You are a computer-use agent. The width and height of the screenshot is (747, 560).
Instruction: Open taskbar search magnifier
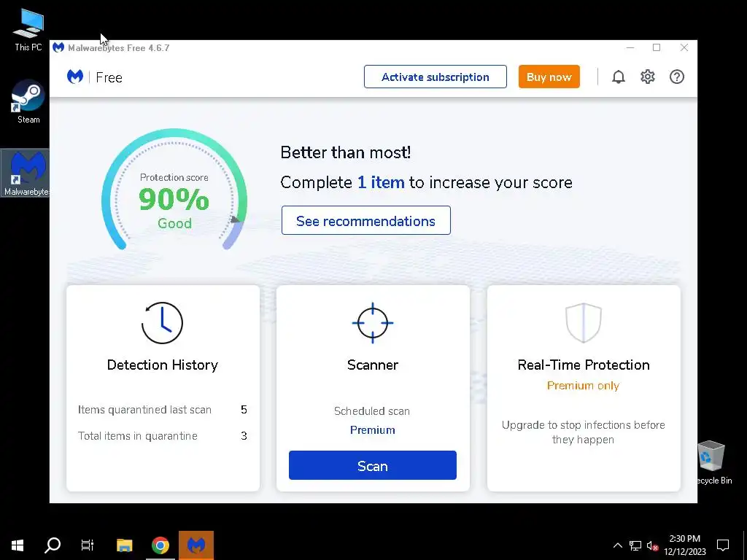pos(53,545)
